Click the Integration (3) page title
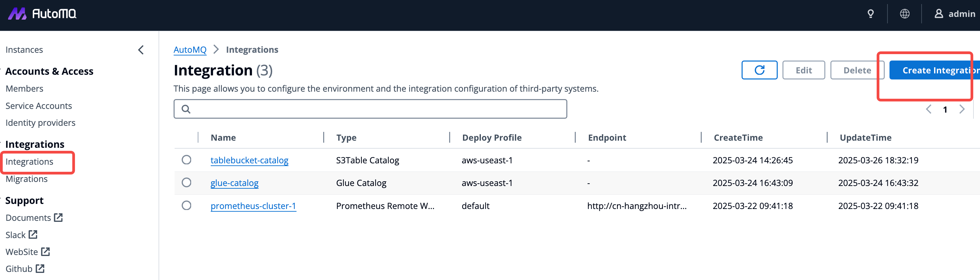The width and height of the screenshot is (980, 280). (x=223, y=70)
